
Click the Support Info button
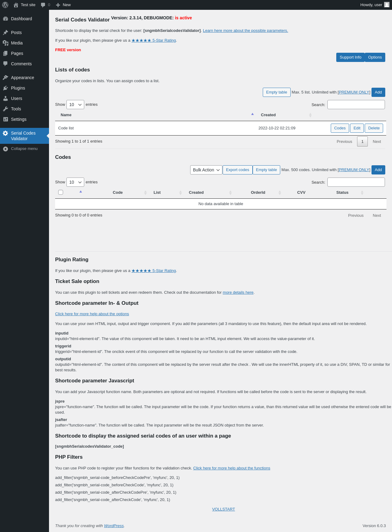coord(350,57)
